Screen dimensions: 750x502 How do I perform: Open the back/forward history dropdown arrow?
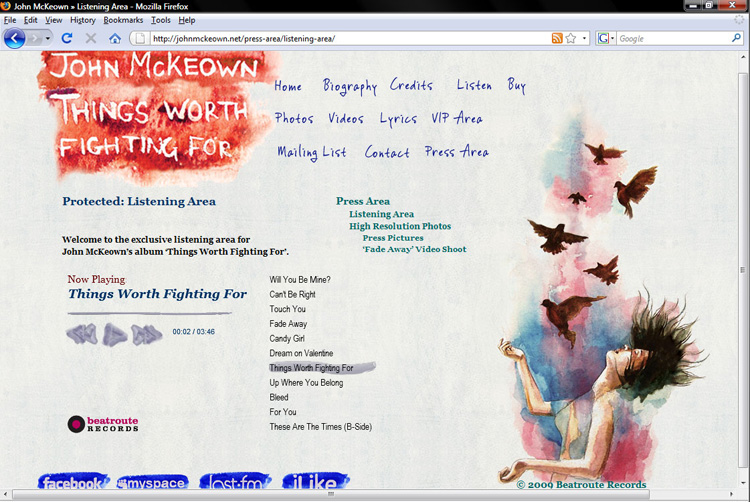(x=47, y=38)
